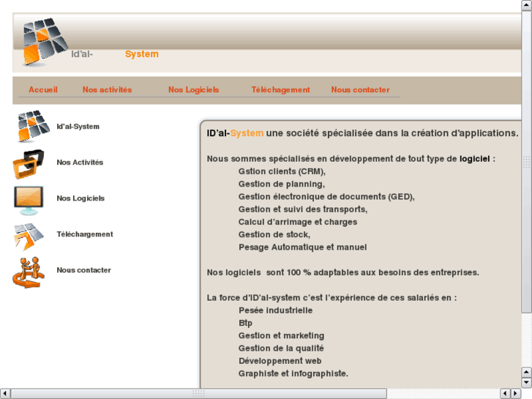532x399 pixels.
Task: Click the orange System text in header
Action: click(x=142, y=54)
